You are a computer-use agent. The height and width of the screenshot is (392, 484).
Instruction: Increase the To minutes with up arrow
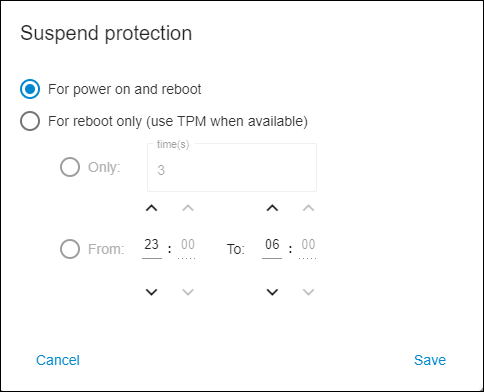click(x=308, y=208)
